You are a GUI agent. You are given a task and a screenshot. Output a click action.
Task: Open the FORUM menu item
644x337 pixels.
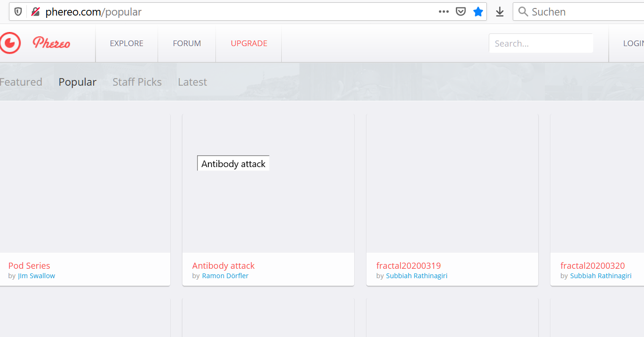[x=187, y=43]
